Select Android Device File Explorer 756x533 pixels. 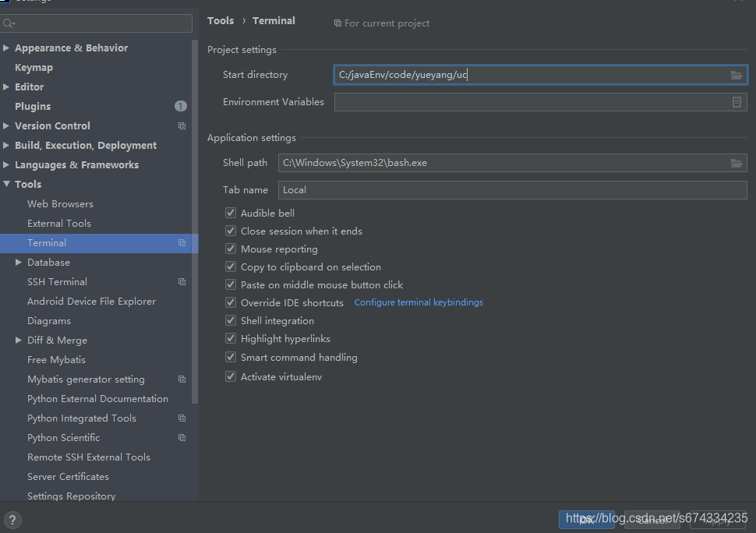point(91,301)
